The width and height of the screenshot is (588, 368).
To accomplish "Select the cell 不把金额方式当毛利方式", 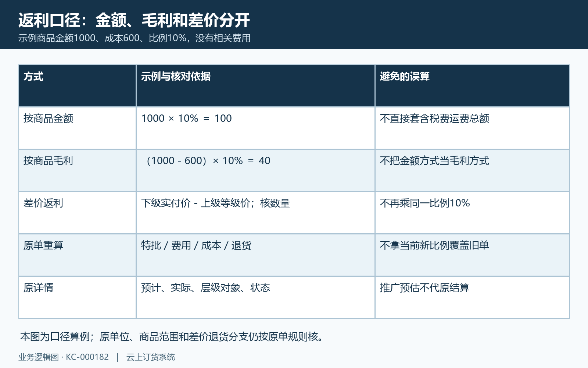I will click(x=472, y=170).
